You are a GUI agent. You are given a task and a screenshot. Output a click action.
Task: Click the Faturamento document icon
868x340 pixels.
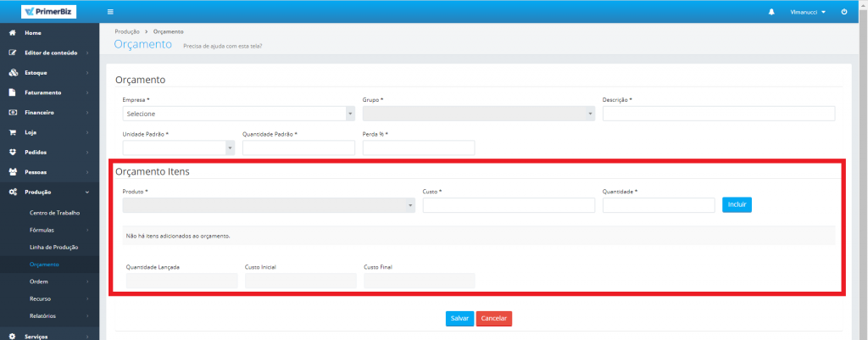click(x=12, y=92)
